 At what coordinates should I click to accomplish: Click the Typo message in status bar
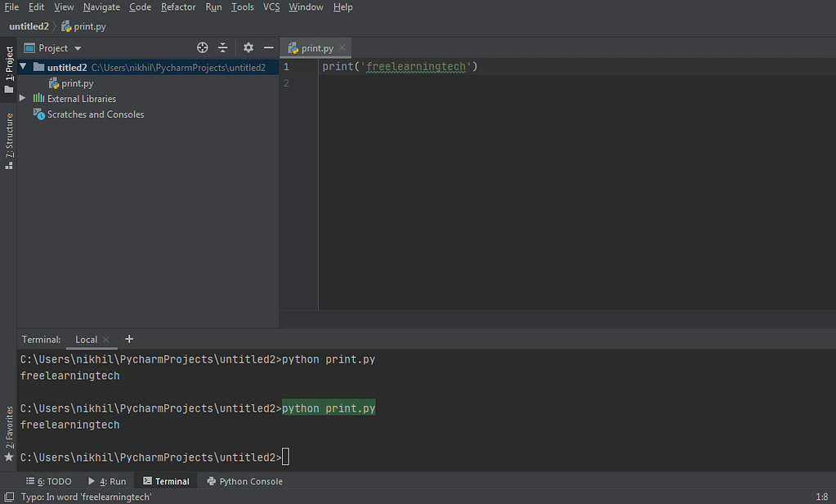pyautogui.click(x=87, y=497)
